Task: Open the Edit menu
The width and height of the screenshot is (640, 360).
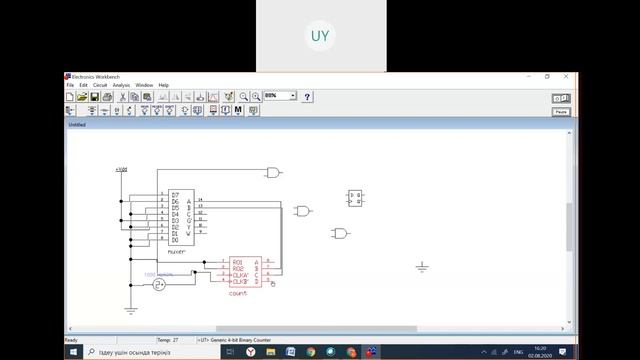Action: pyautogui.click(x=83, y=85)
